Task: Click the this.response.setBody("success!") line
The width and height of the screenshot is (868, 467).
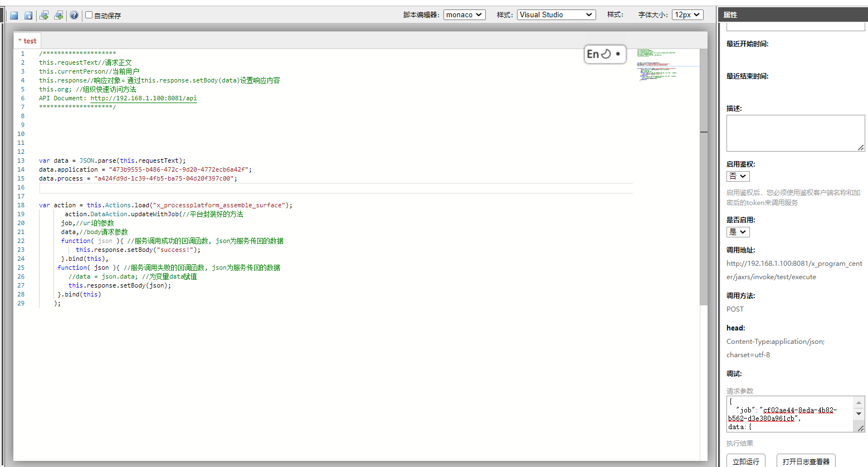Action: [138, 250]
